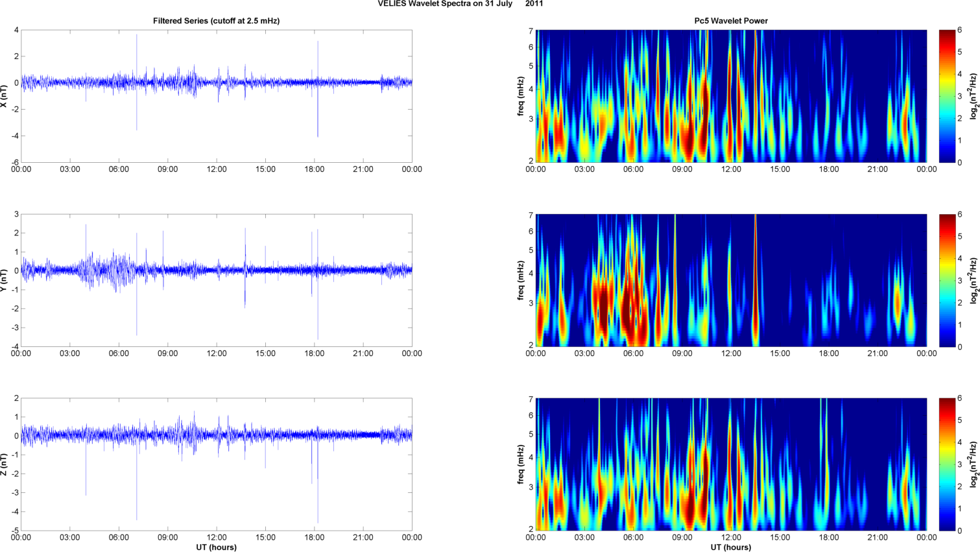Screen dimensions: 980x552
Task: Click "freq (mHz)" label of the middle wavelet plot
Action: (520, 280)
